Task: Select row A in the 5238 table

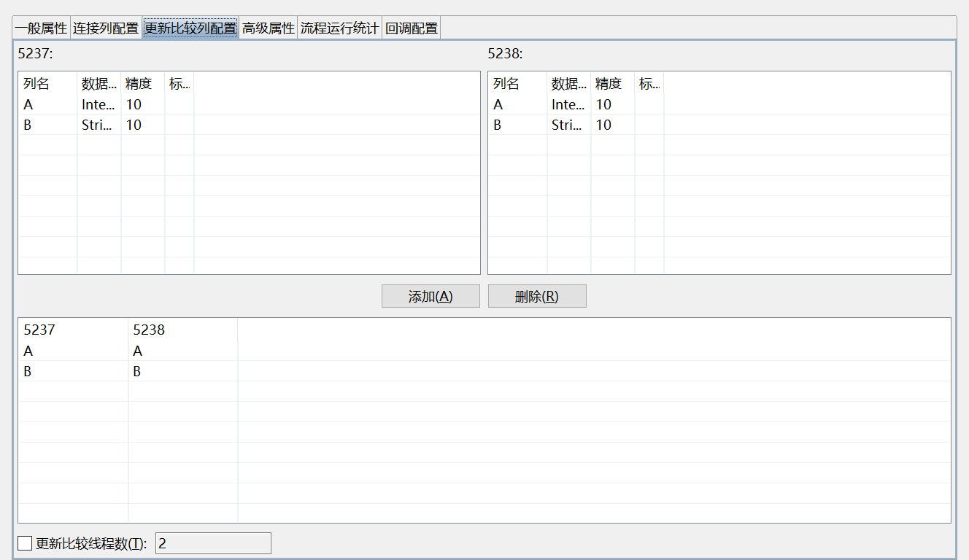Action: click(719, 104)
